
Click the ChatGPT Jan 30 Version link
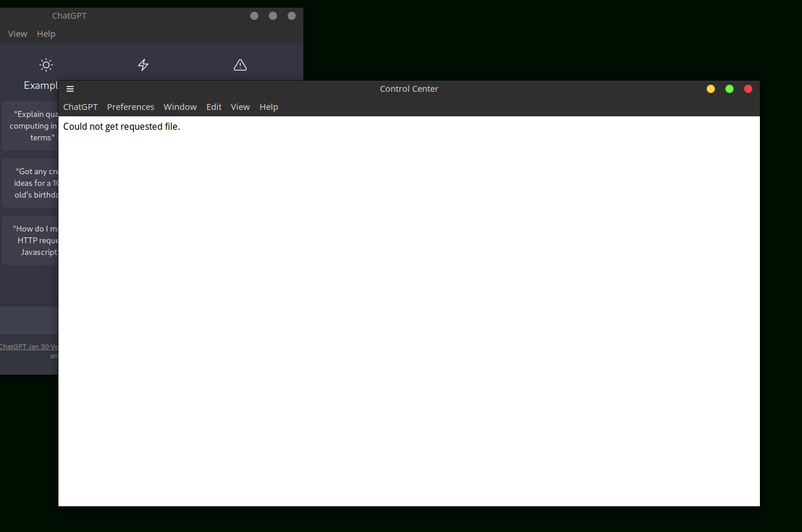point(28,346)
